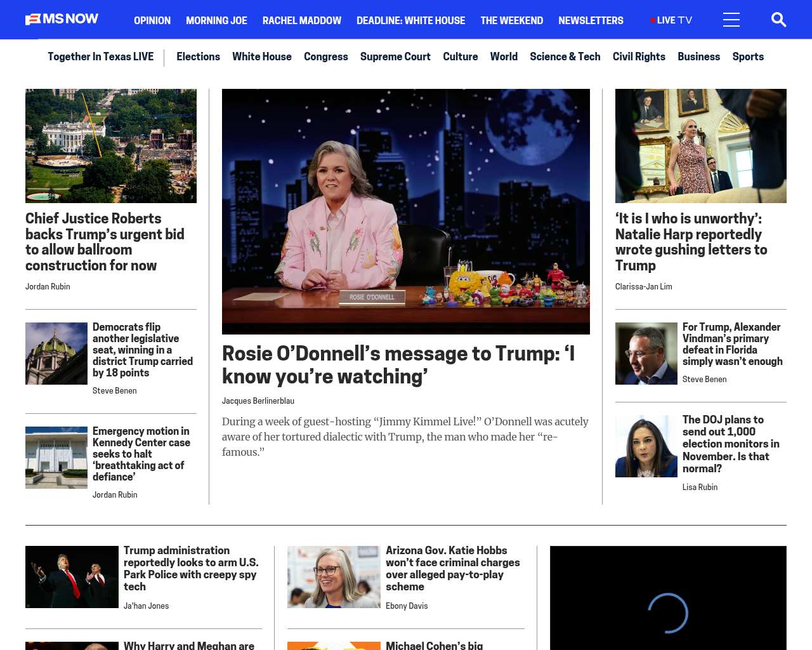This screenshot has width=812, height=650.
Task: Read U.S. Park Police spy tech story
Action: coord(191,569)
